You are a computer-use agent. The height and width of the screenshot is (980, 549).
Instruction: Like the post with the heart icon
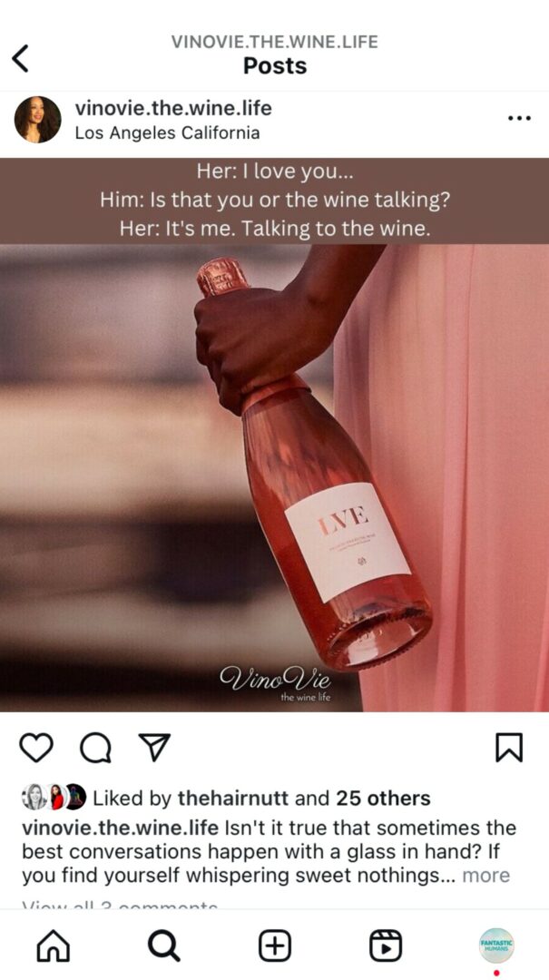pyautogui.click(x=36, y=748)
